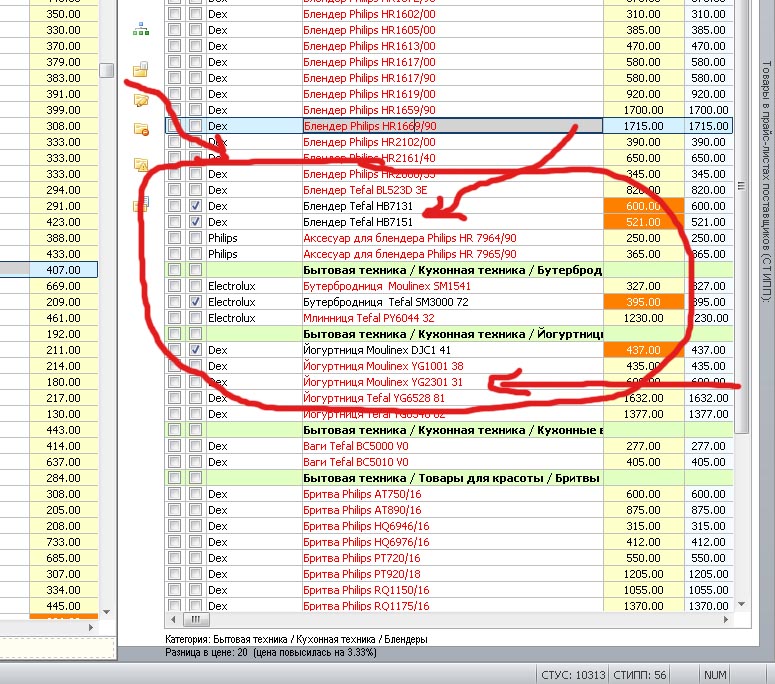This screenshot has height=684, width=775.
Task: Uncheck second checkbox of Блендер Tefal HB7131
Action: point(195,206)
